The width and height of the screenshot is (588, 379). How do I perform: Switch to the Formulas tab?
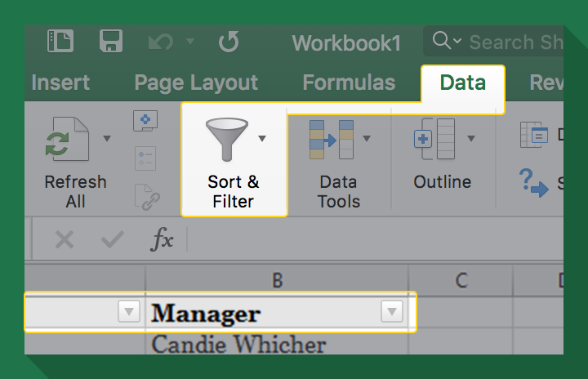[x=348, y=82]
